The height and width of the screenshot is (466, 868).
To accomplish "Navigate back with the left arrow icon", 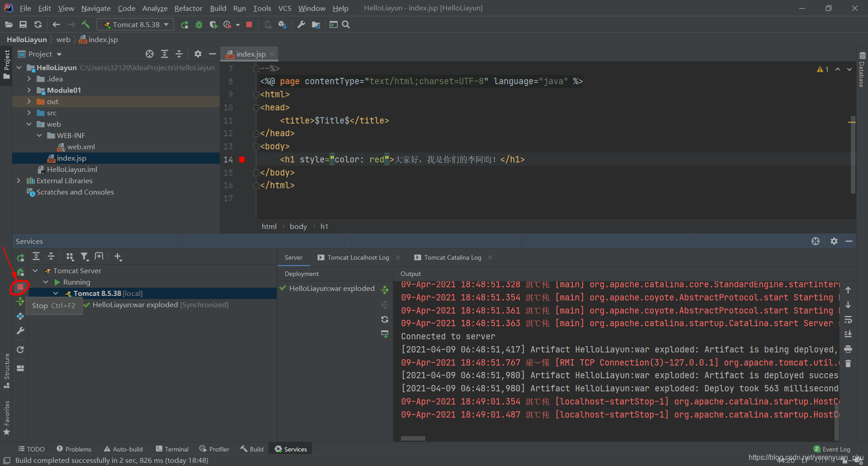I will (x=56, y=24).
